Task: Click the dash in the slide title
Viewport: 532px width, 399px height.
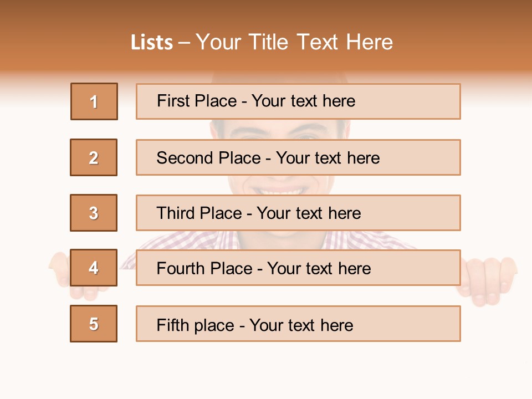Action: [x=184, y=42]
